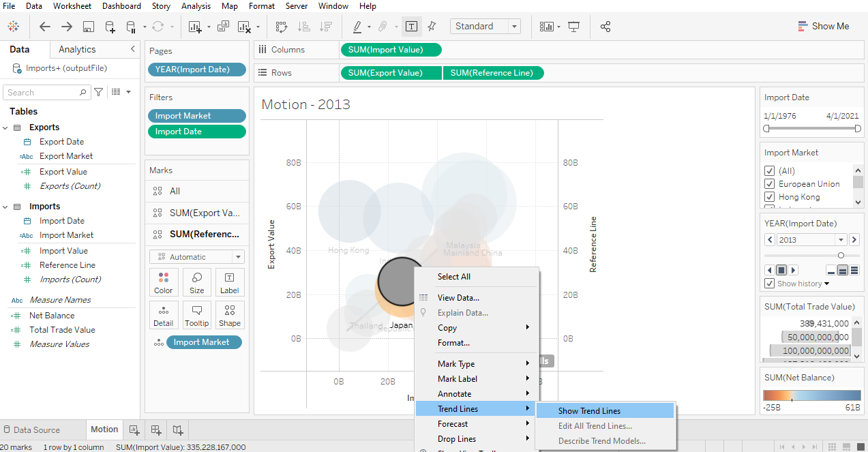
Task: Click the New Dashboard tab icon
Action: tap(156, 430)
